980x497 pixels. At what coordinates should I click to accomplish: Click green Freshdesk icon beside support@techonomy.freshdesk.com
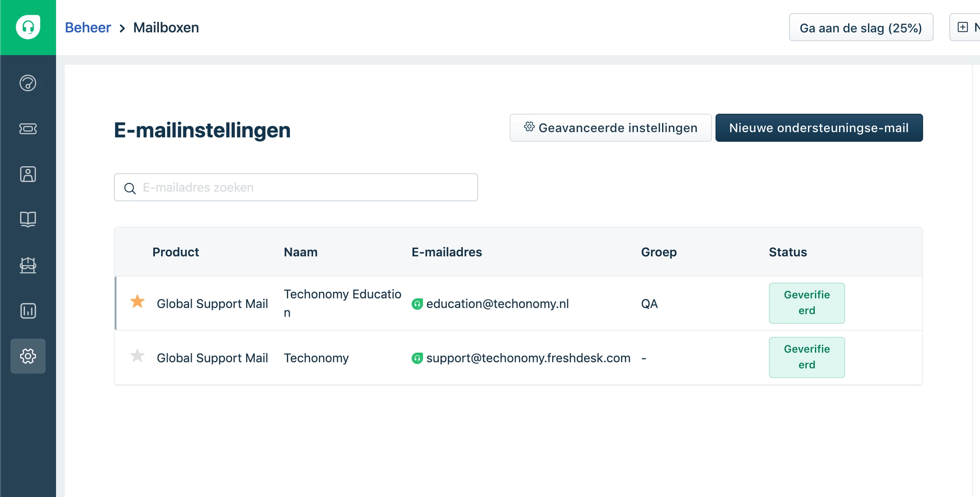tap(417, 358)
